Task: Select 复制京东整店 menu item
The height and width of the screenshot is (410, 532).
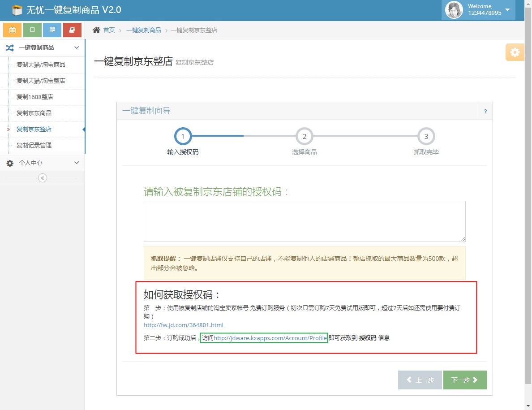Action: click(x=43, y=129)
